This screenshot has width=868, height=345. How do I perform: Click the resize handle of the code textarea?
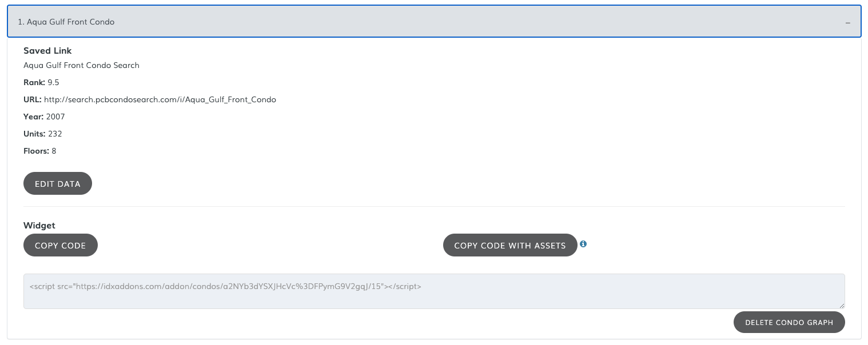(842, 306)
